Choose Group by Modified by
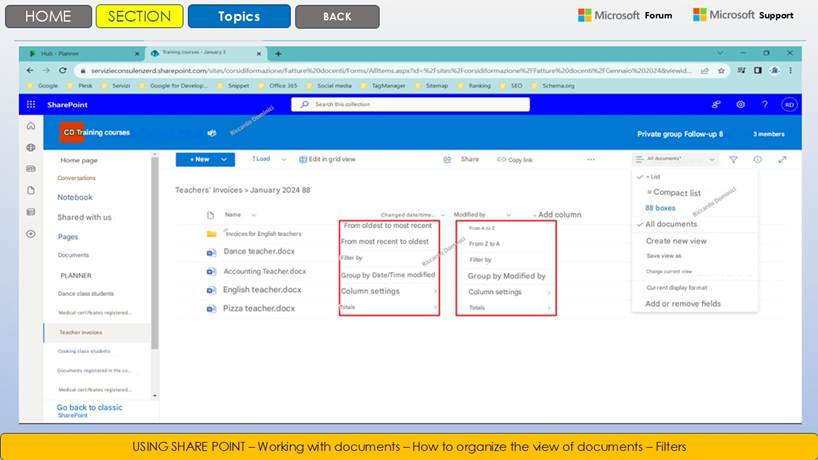 506,276
